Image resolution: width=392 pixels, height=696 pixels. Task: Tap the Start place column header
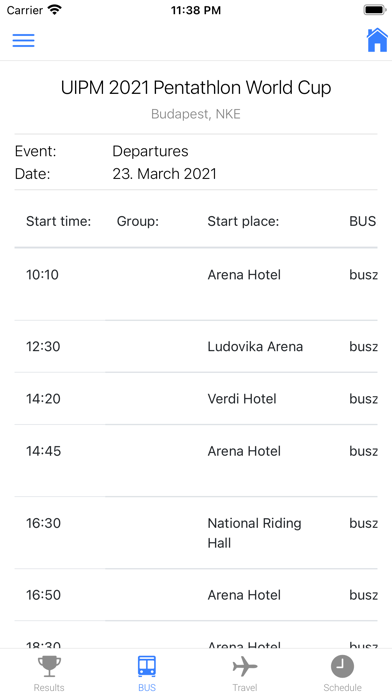pos(243,221)
